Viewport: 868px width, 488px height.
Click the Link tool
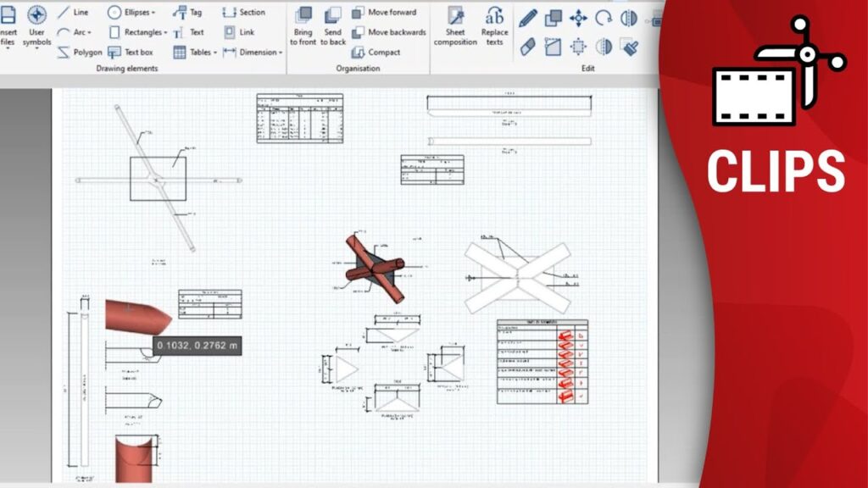point(238,32)
